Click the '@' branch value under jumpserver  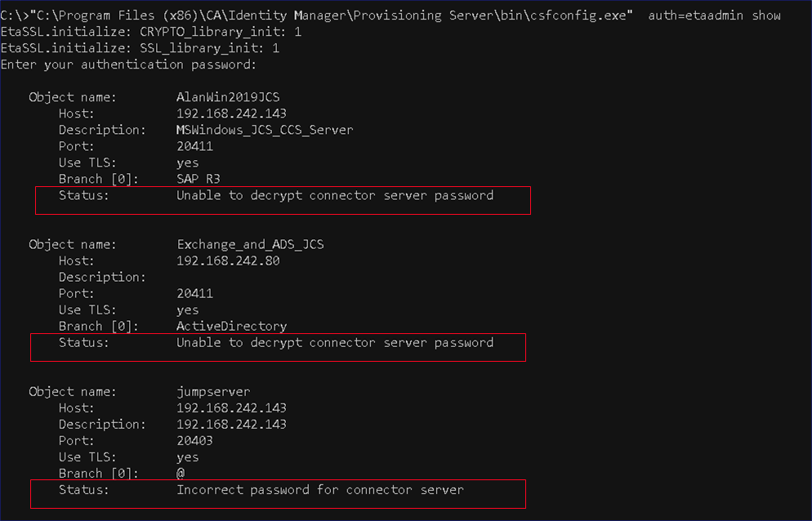pos(181,473)
